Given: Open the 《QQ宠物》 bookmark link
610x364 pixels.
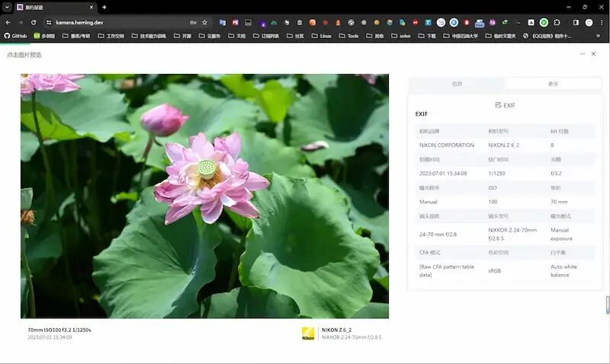Looking at the screenshot, I should tap(547, 36).
